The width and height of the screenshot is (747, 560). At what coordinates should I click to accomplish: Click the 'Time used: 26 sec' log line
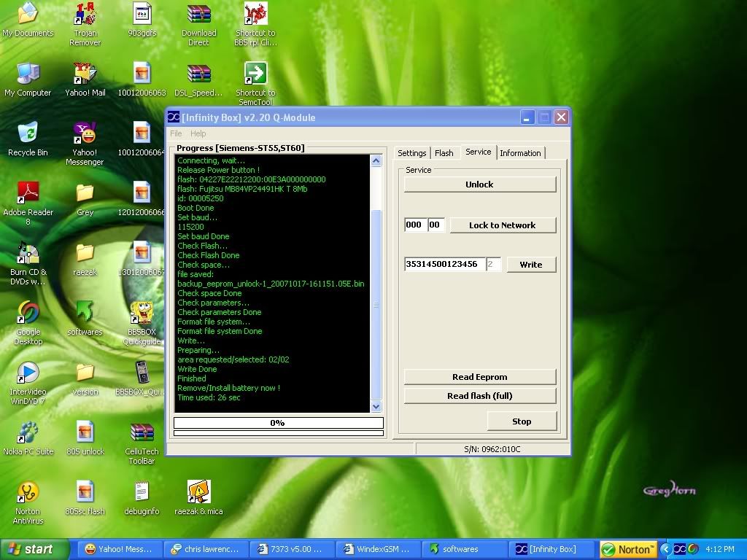209,397
